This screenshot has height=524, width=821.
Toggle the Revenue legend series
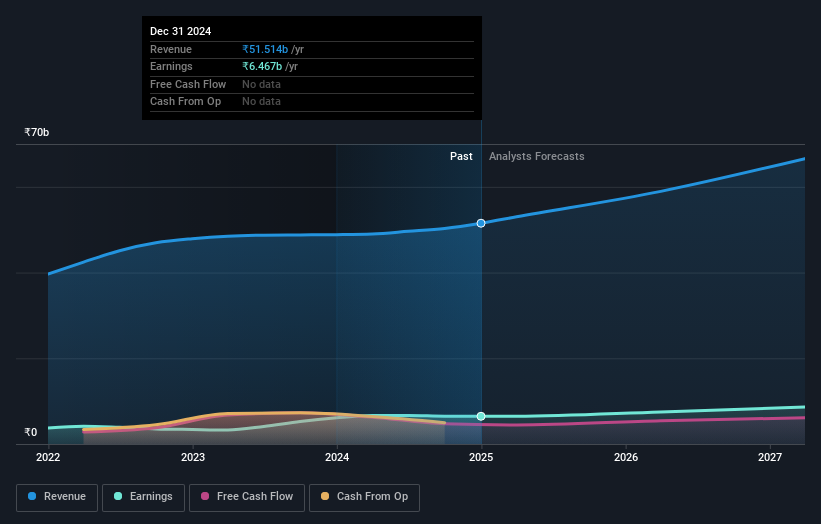tap(57, 497)
